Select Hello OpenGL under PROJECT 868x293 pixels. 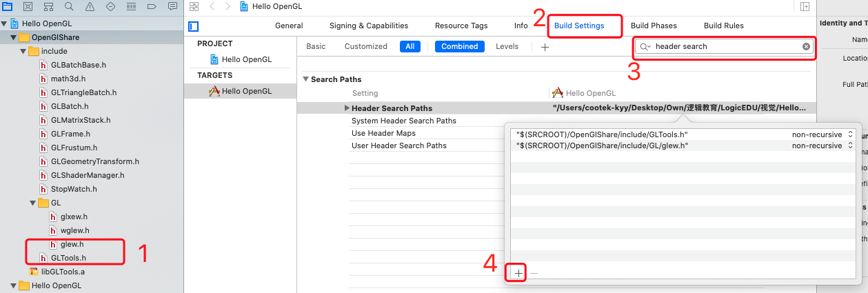coord(240,59)
